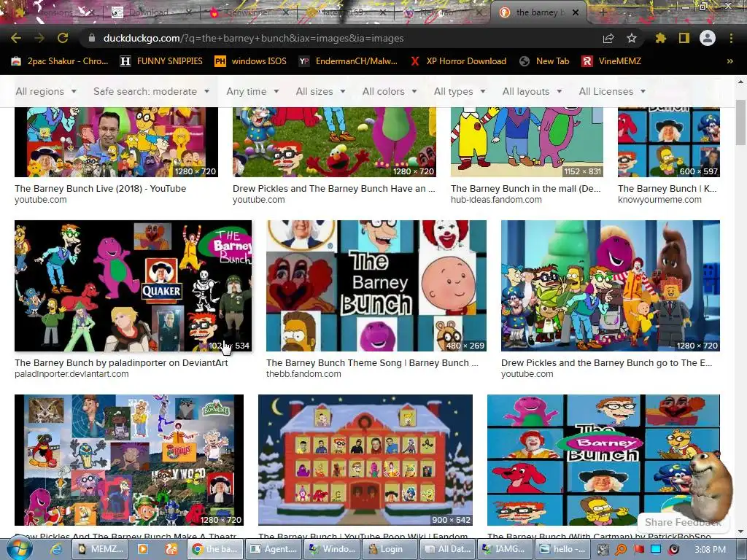Open the MEMZ taskbar window

(x=101, y=549)
